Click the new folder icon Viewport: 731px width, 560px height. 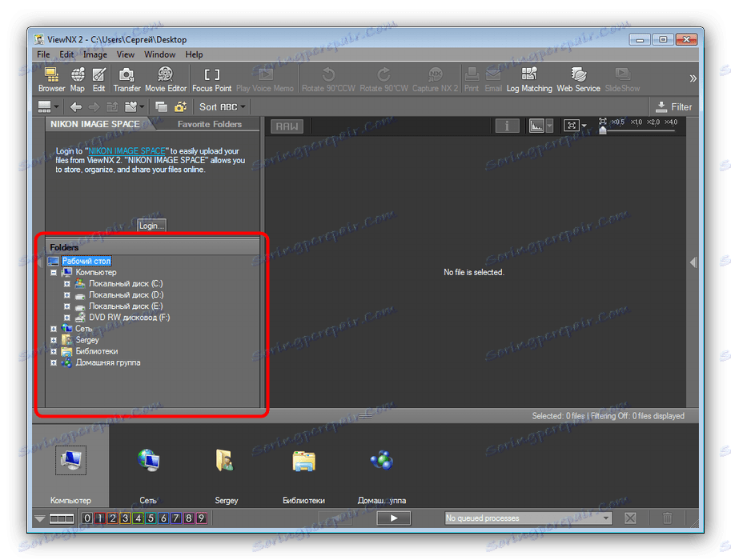[180, 107]
